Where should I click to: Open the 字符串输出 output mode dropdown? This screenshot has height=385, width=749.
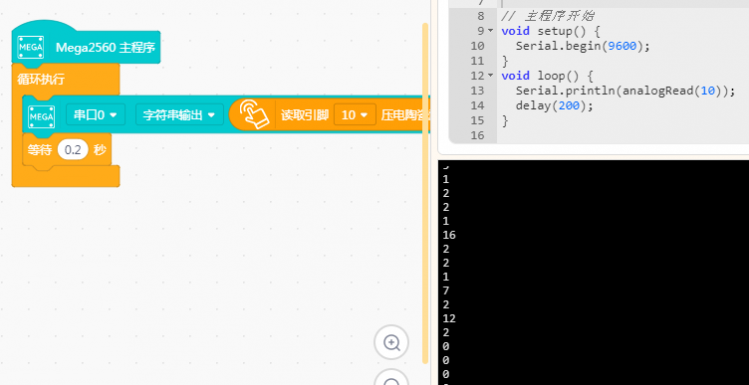coord(179,115)
